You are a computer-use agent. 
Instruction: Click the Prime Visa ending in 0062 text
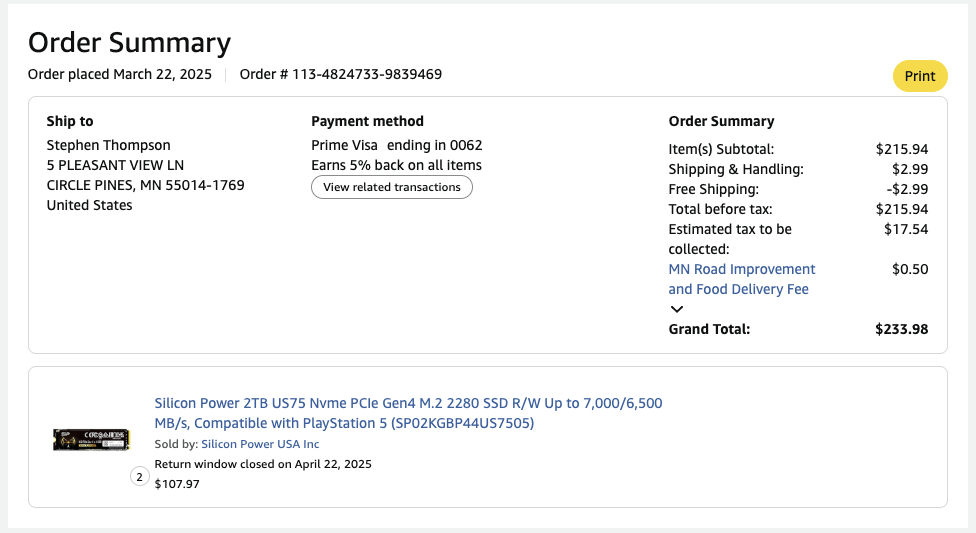[x=396, y=145]
